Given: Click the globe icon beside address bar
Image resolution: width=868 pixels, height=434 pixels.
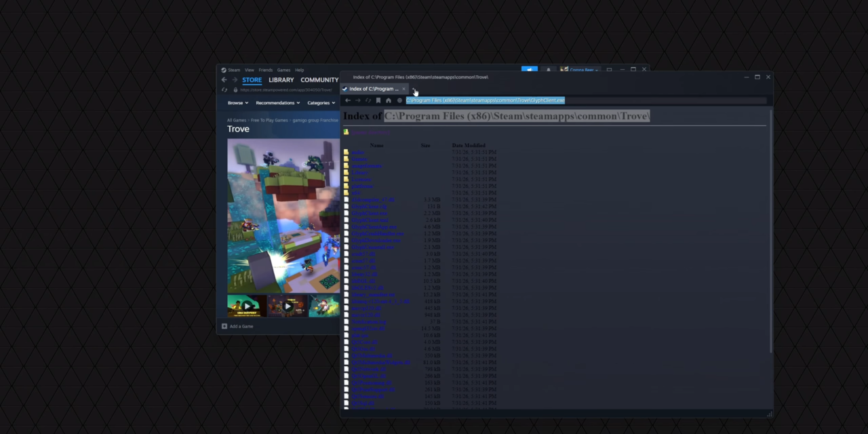Looking at the screenshot, I should (399, 100).
